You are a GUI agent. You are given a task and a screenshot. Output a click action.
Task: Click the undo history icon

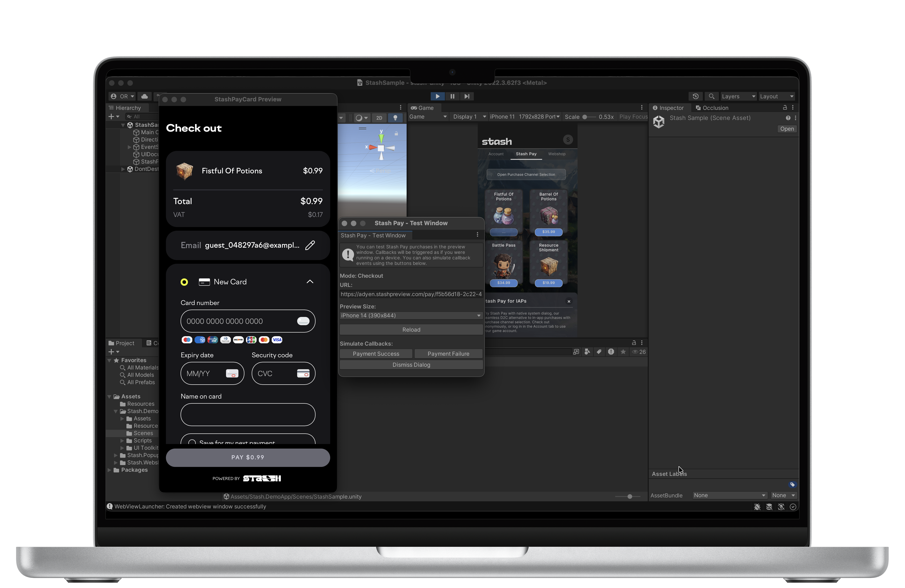click(696, 97)
